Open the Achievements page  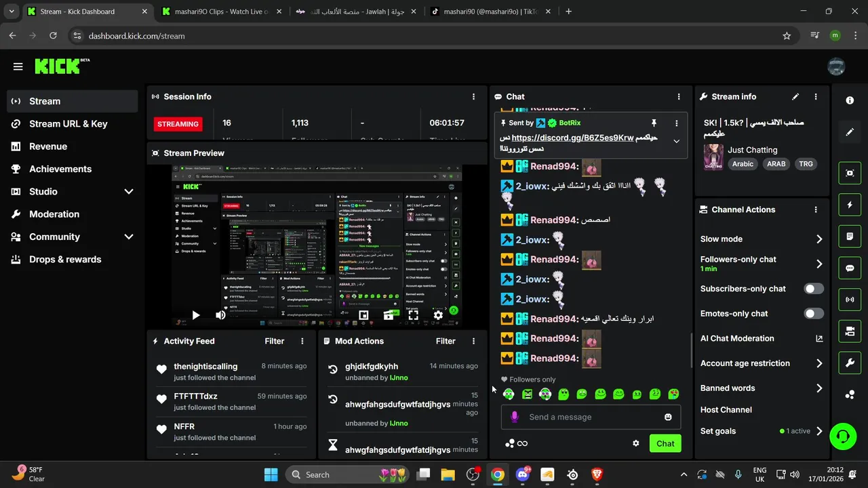(x=73, y=169)
